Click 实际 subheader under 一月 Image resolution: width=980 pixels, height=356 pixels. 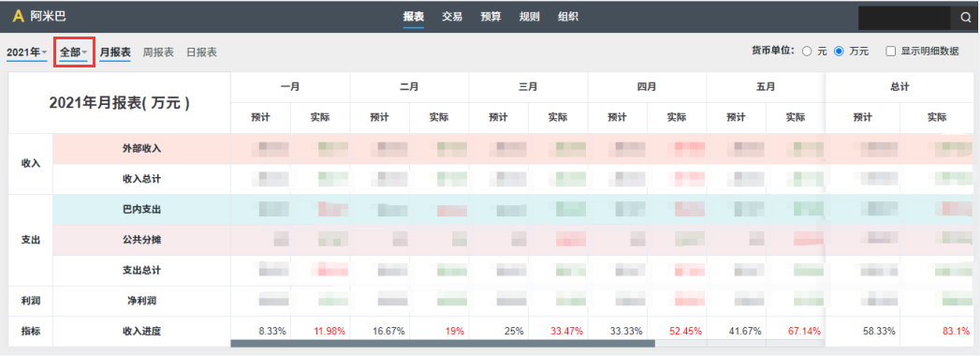coord(320,117)
